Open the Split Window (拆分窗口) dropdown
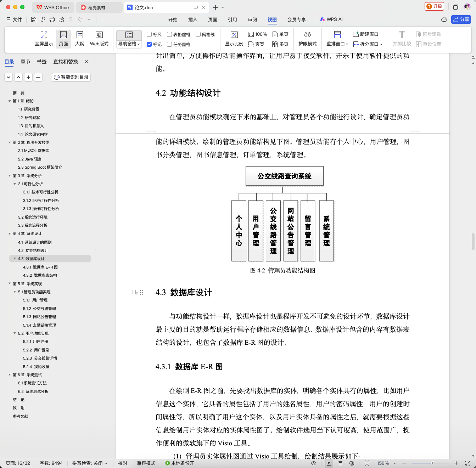This screenshot has height=468, width=476. pyautogui.click(x=368, y=44)
